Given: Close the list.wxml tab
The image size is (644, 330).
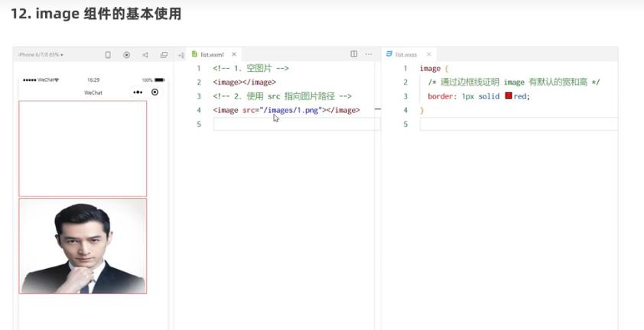Looking at the screenshot, I should [234, 54].
